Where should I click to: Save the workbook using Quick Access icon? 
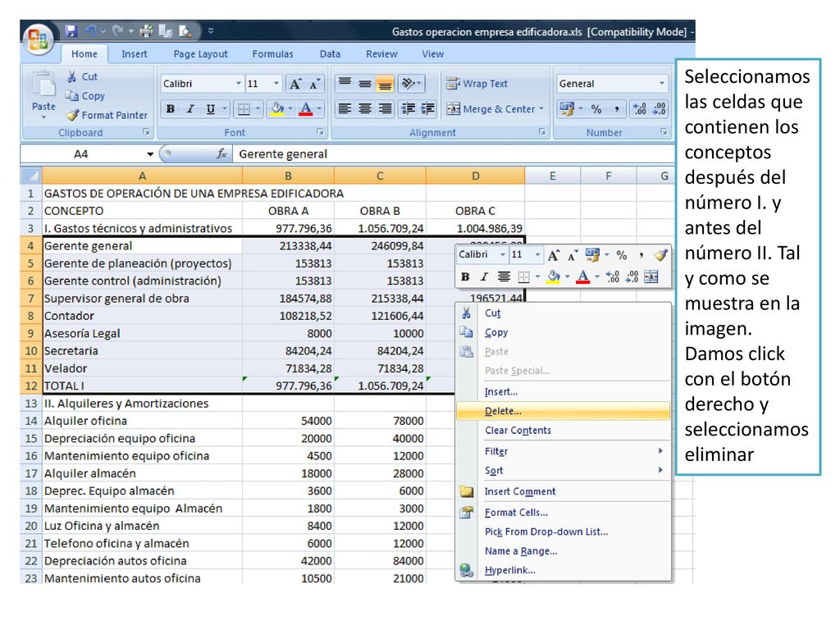tap(71, 32)
